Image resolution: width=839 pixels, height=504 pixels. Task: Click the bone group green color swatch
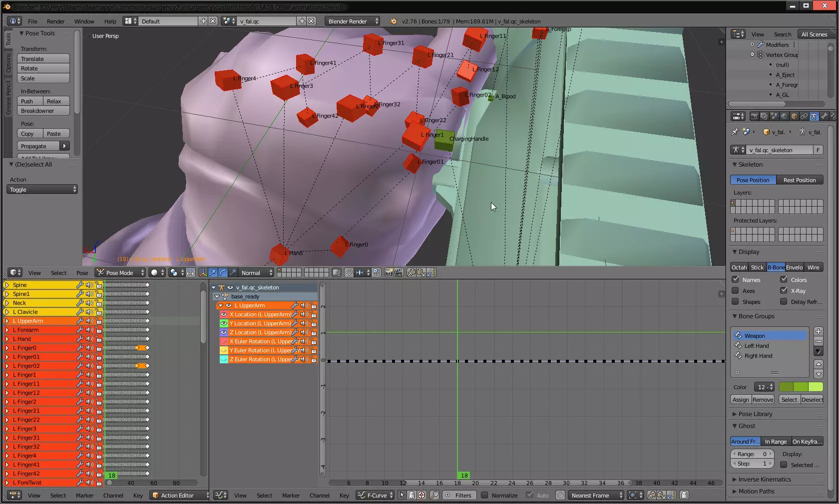click(x=801, y=387)
